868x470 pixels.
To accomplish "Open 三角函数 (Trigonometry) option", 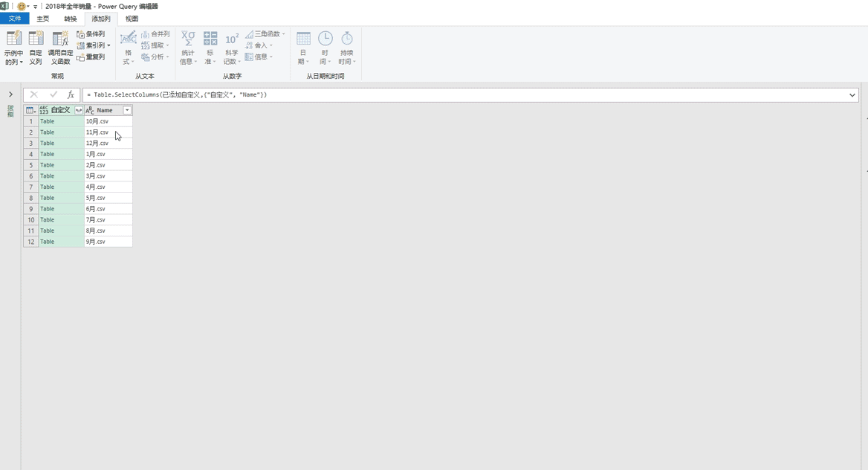I will tap(265, 33).
